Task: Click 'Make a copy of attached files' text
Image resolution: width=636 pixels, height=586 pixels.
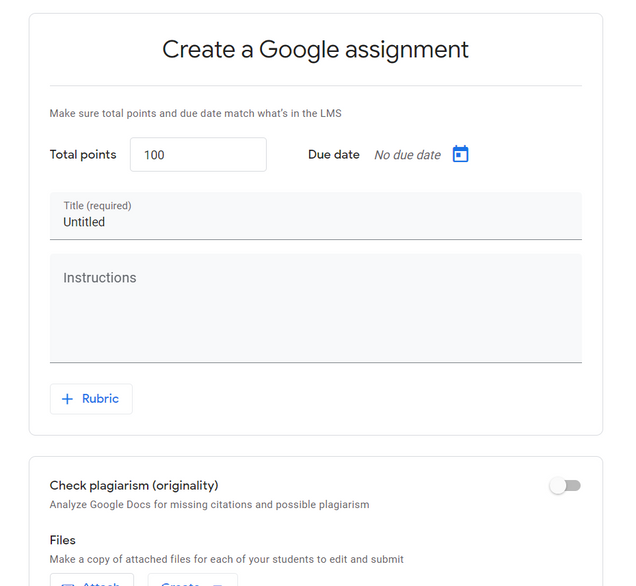Action: click(226, 559)
